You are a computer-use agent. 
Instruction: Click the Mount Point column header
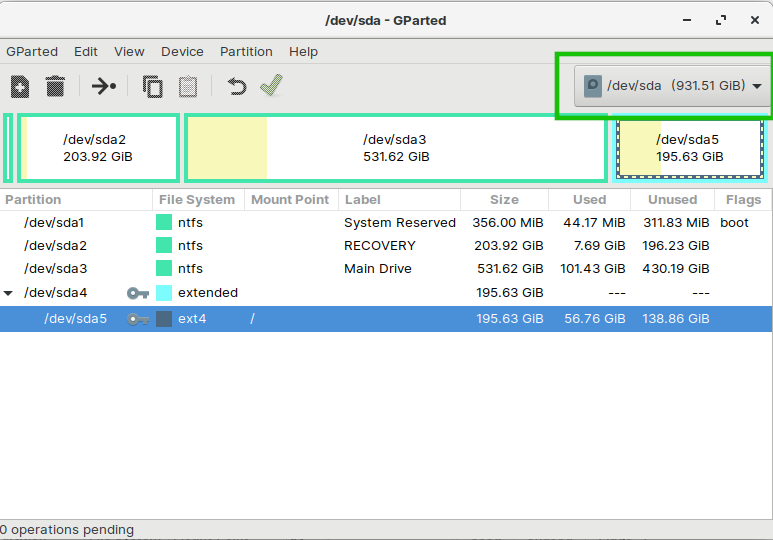(291, 200)
